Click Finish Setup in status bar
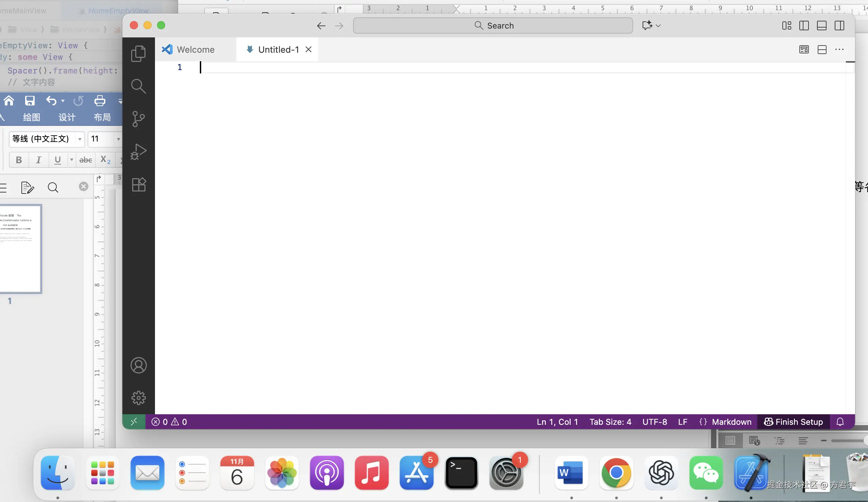The image size is (868, 502). tap(793, 422)
